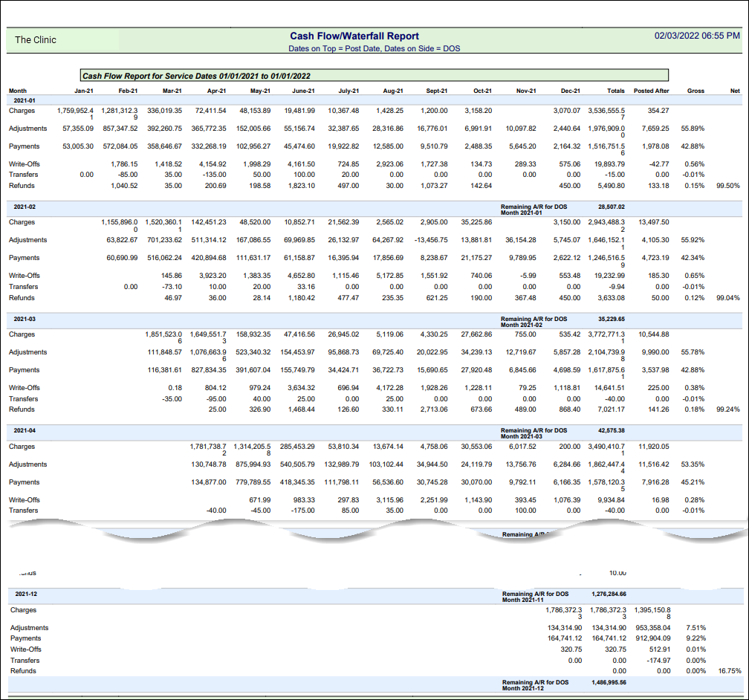The height and width of the screenshot is (700, 749).
Task: Select the 2021-02 section header
Action: (25, 207)
